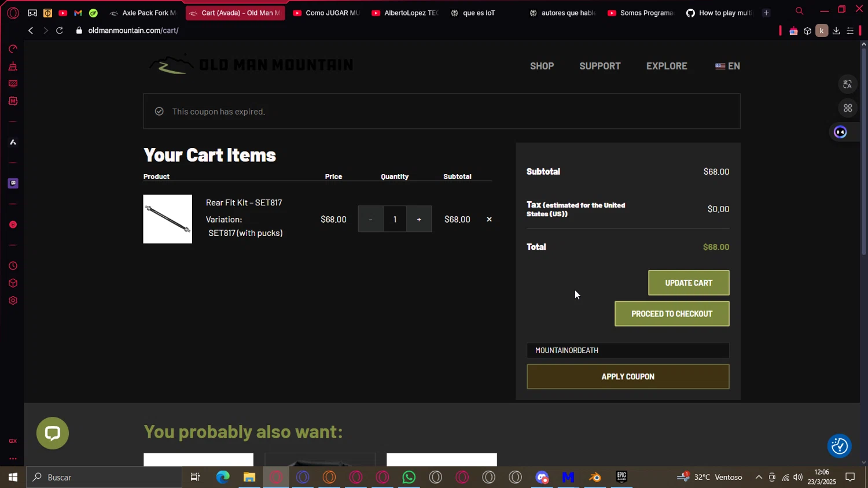Viewport: 868px width, 488px height.
Task: Click the profile avatar letter k
Action: tap(822, 31)
